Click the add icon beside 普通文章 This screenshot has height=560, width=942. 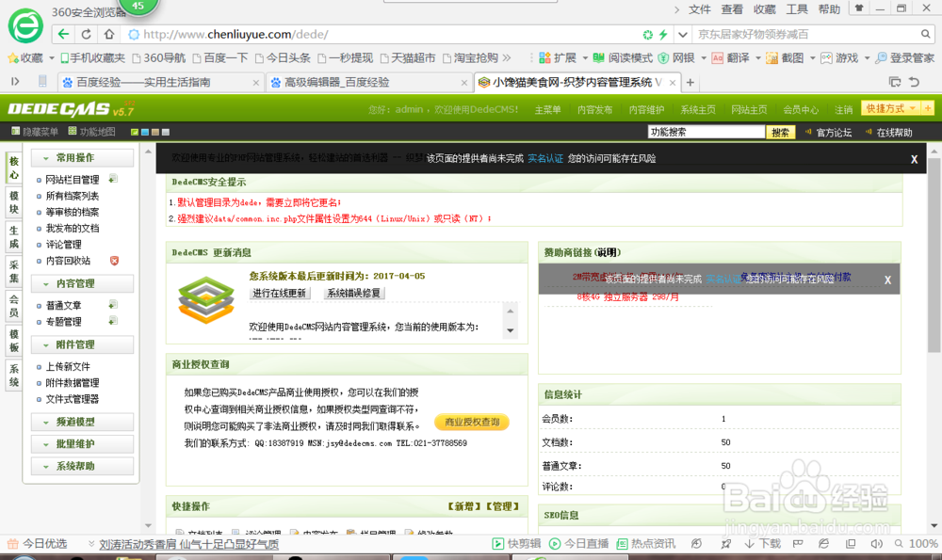pos(113,305)
